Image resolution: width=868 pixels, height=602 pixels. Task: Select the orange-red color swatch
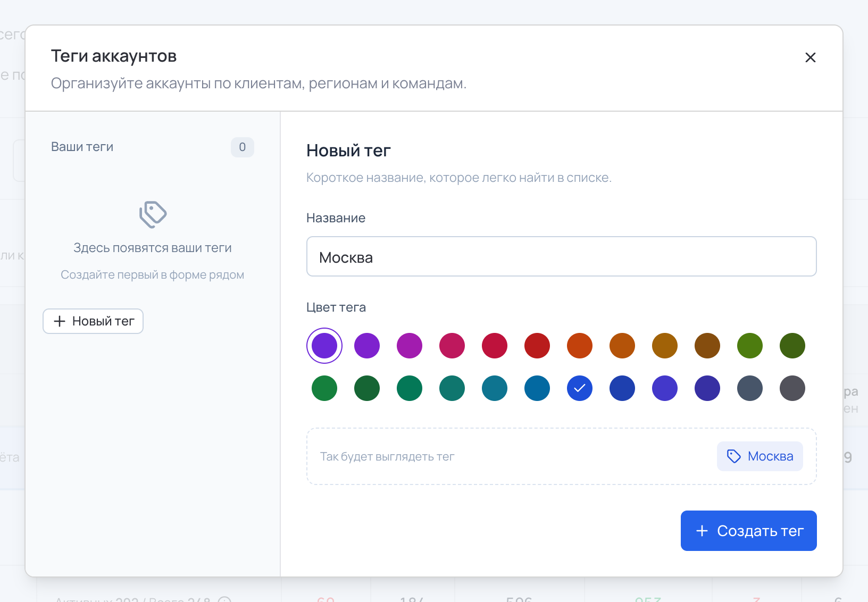580,346
